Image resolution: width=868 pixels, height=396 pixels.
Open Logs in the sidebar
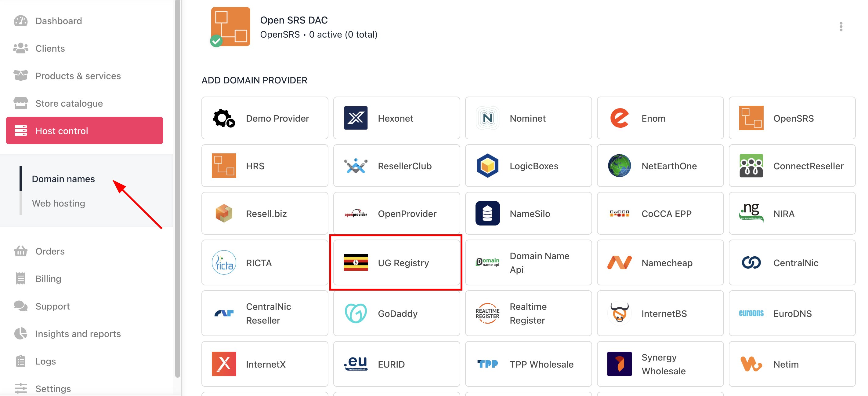click(84, 361)
